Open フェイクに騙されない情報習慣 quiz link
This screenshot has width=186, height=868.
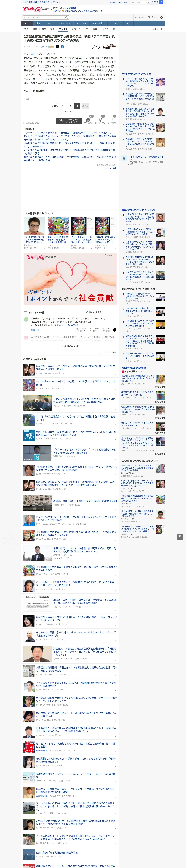(146, 158)
